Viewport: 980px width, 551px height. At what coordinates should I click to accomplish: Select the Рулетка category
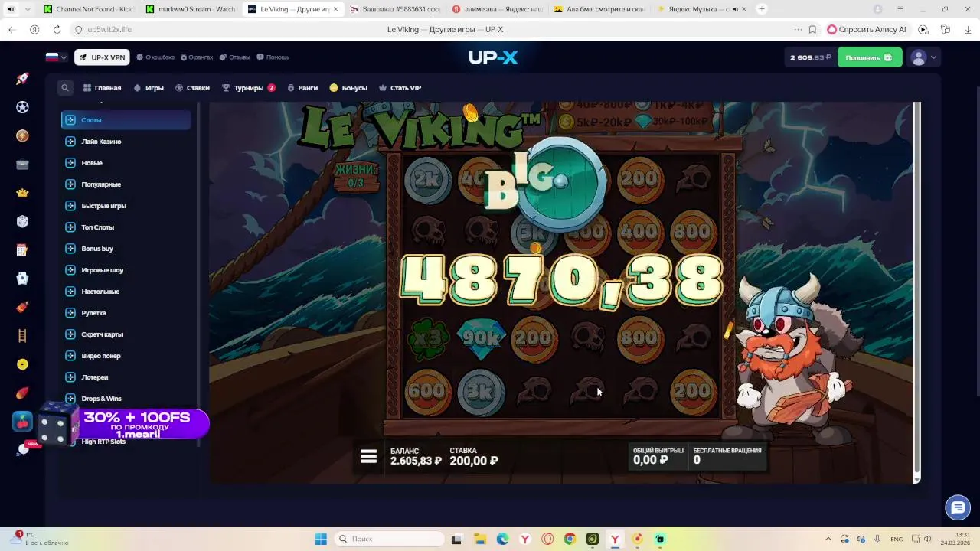[126, 313]
